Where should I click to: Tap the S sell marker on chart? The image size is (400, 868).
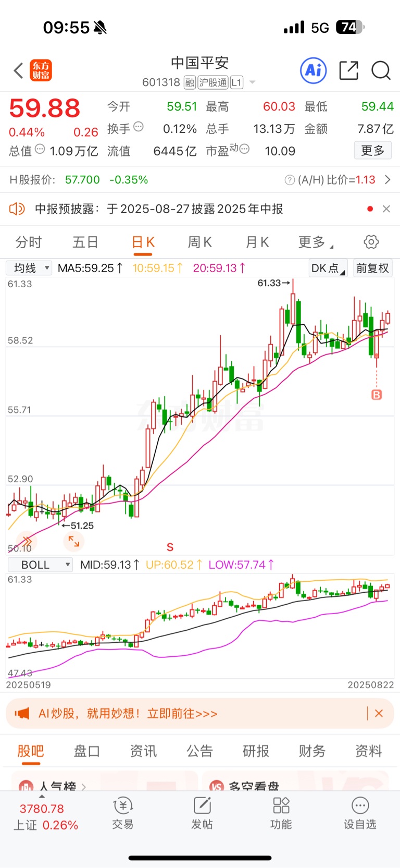170,547
